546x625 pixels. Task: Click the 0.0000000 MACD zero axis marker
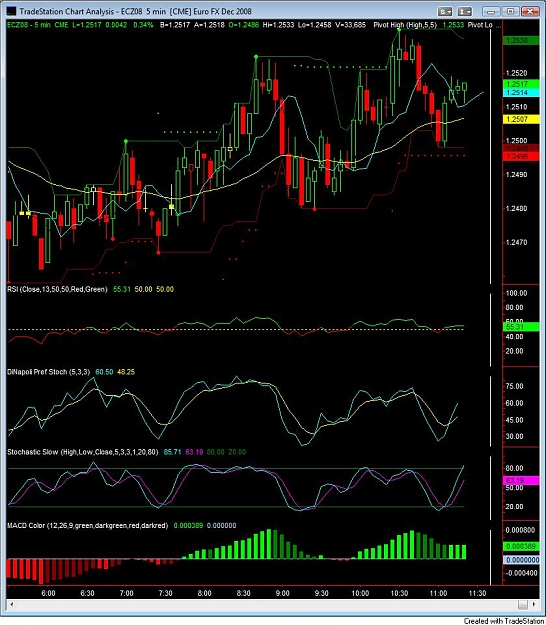point(521,560)
